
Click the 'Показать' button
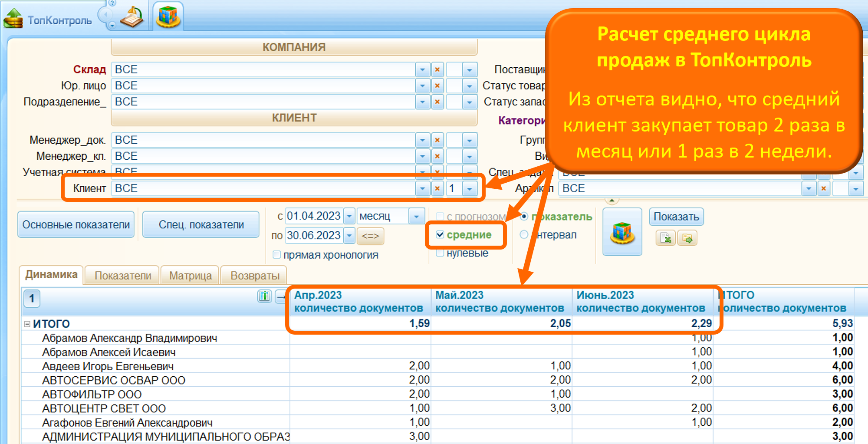(x=676, y=217)
